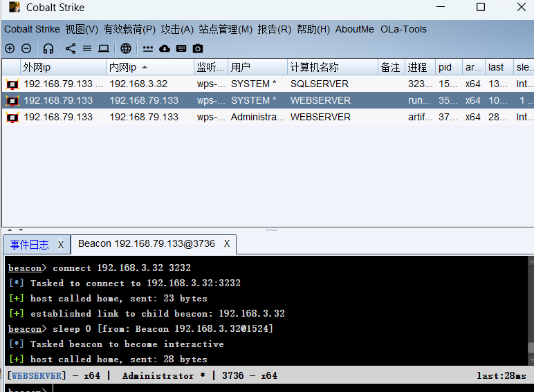Switch to pivot graph view icon

[x=71, y=48]
